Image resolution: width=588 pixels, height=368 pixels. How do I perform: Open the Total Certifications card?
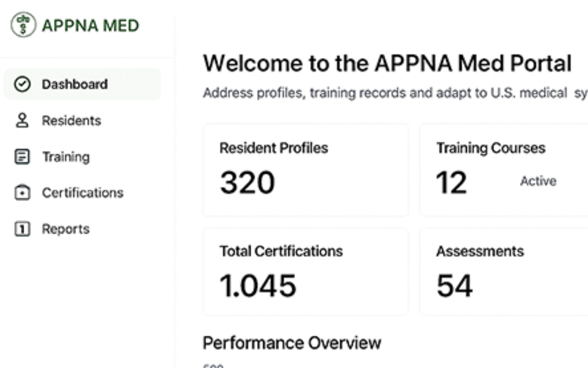(x=306, y=272)
